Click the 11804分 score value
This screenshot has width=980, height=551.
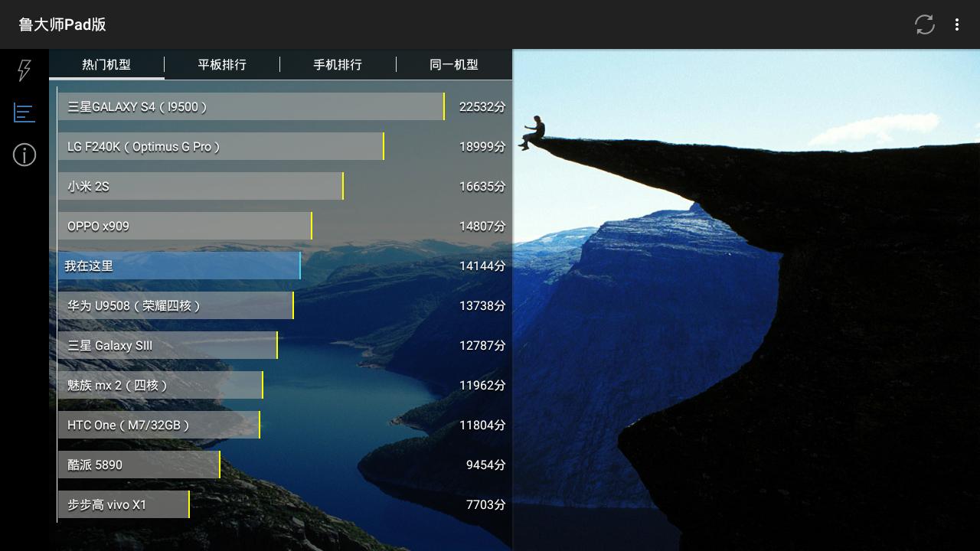(482, 425)
